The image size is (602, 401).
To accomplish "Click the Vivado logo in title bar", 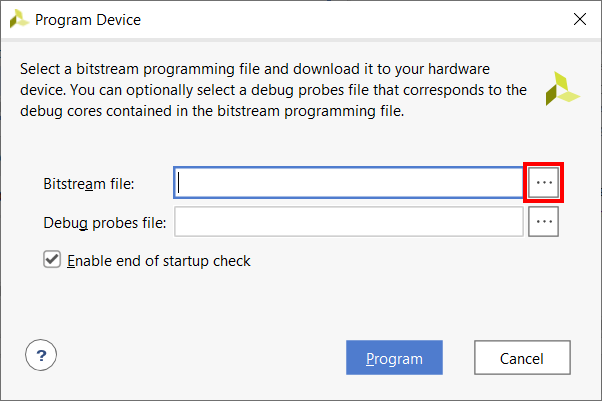I will (19, 19).
